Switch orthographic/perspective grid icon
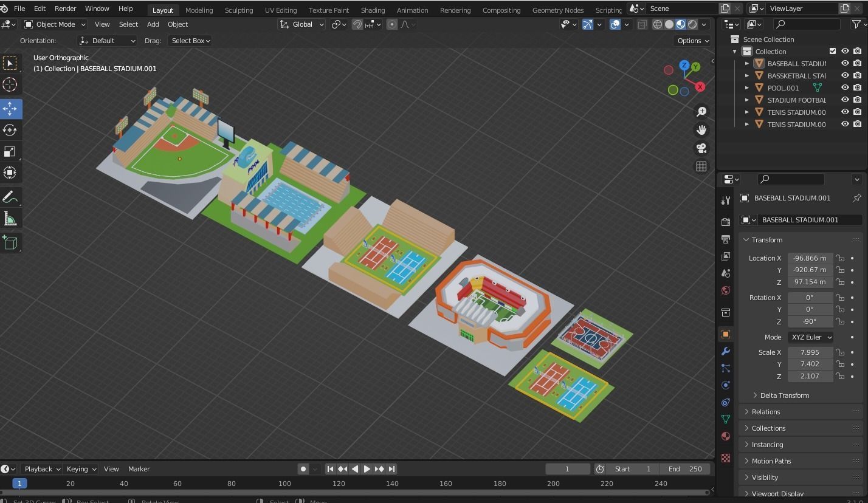The image size is (868, 503). (701, 166)
